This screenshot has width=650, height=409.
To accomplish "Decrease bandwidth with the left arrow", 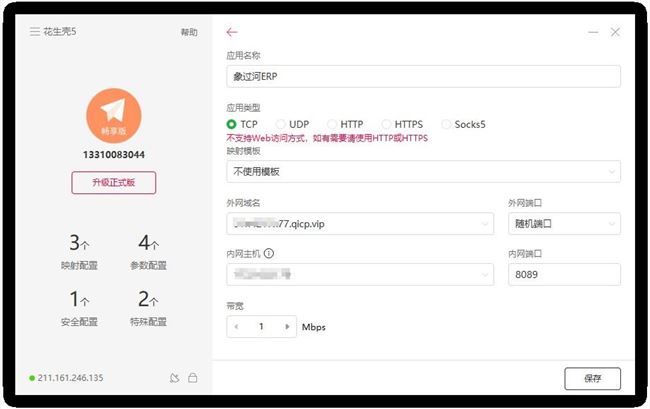I will pyautogui.click(x=236, y=327).
